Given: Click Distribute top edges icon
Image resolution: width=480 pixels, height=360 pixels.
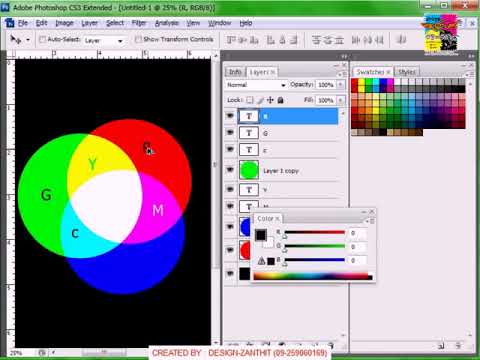Looking at the screenshot, I should click(x=316, y=40).
